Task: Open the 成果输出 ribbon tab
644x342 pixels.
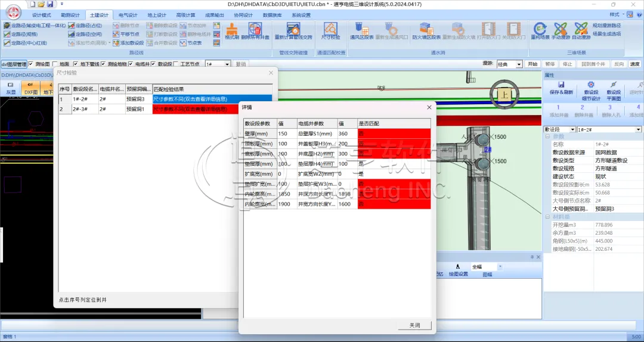Action: coord(216,15)
